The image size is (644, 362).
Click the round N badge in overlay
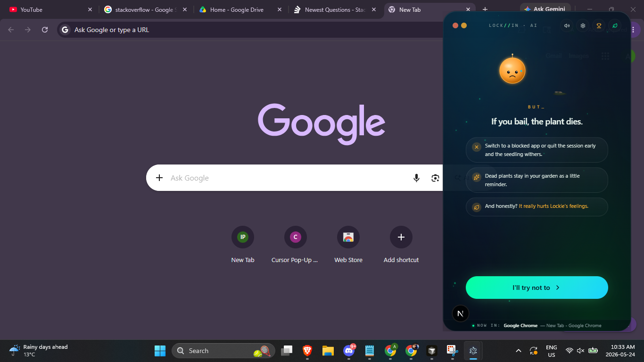pos(461,313)
